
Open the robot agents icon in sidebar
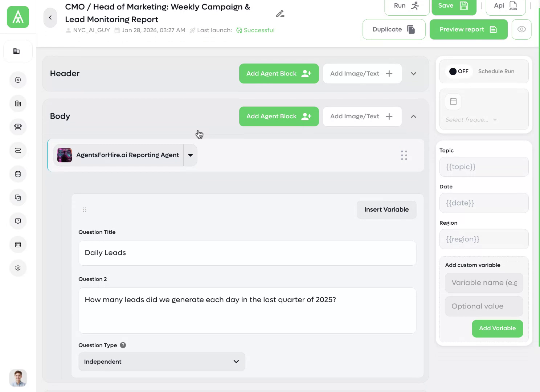18,127
